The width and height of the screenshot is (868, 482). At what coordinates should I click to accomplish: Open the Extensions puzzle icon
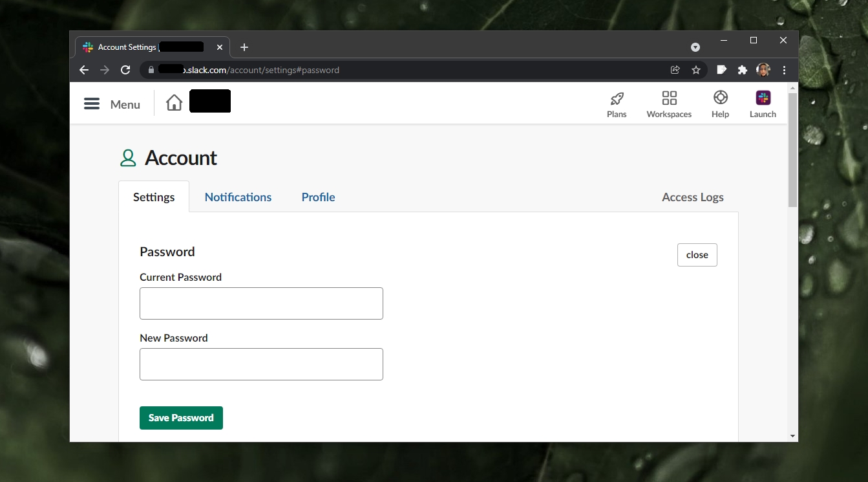click(743, 70)
